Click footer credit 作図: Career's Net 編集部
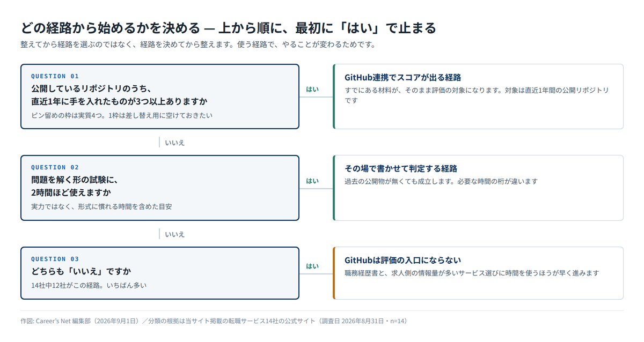Image resolution: width=644 pixels, height=342 pixels. [57, 321]
